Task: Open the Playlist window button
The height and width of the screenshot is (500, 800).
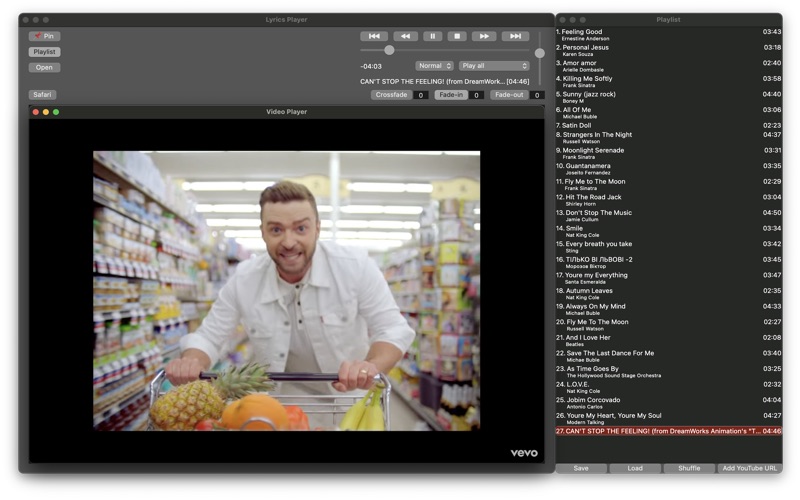Action: [44, 52]
